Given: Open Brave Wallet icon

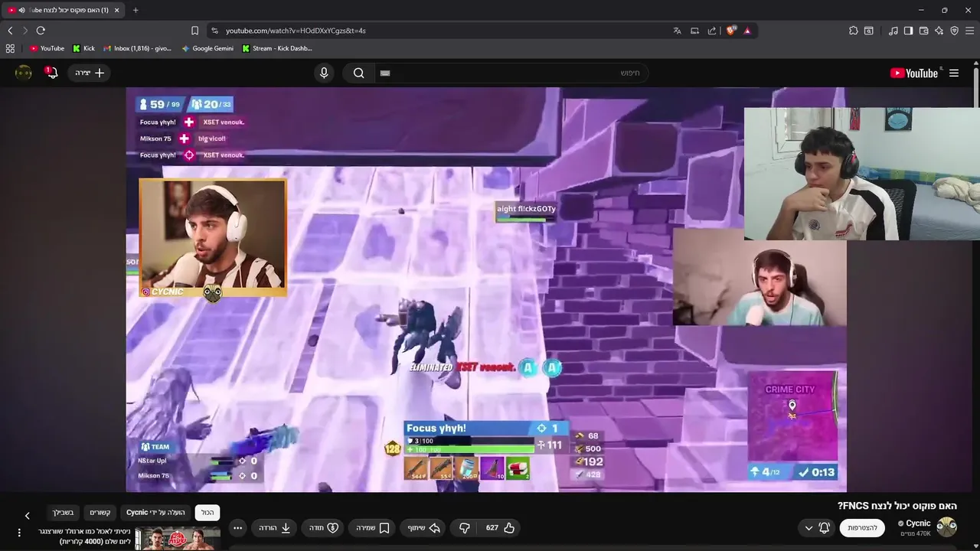Looking at the screenshot, I should pyautogui.click(x=924, y=31).
